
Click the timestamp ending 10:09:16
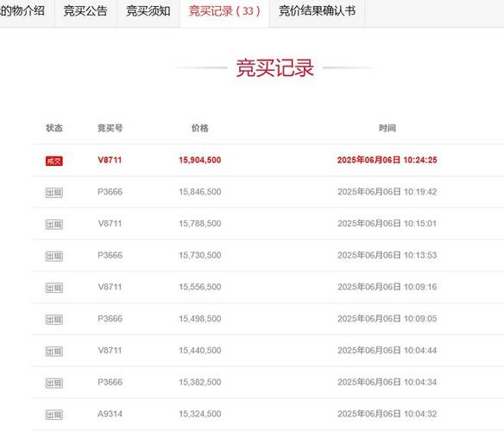[x=387, y=287]
